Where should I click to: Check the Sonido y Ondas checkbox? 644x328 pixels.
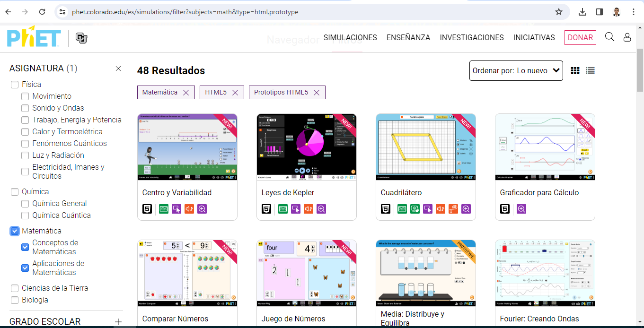[25, 108]
